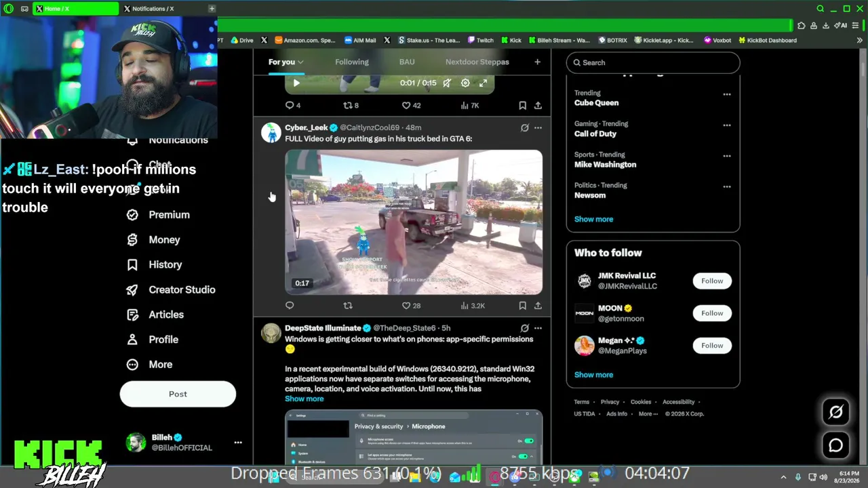Switch to the BAU tab

(407, 62)
